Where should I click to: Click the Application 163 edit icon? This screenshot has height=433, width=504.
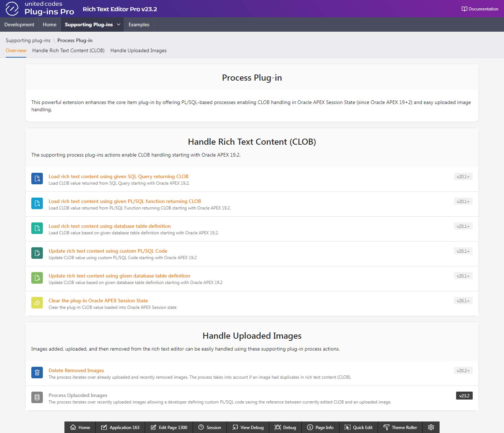coord(104,427)
